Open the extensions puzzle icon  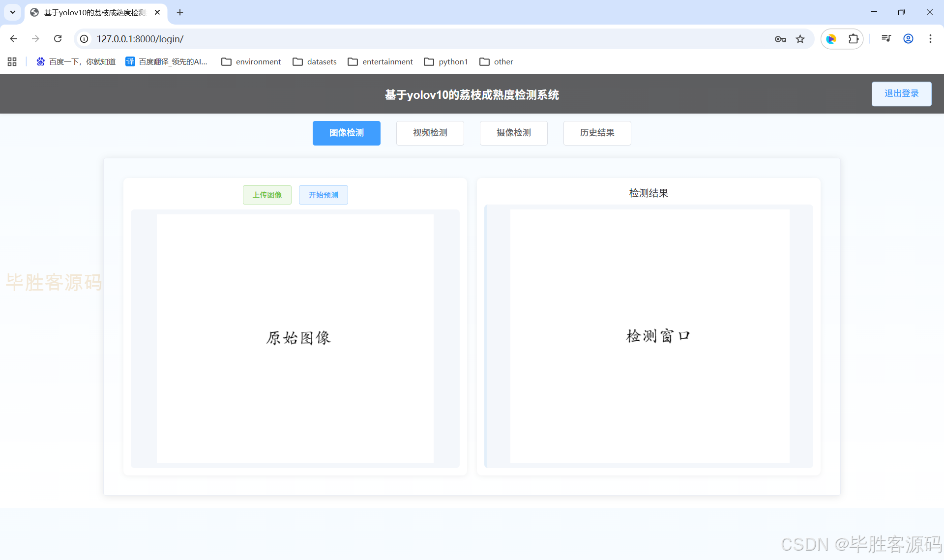854,39
